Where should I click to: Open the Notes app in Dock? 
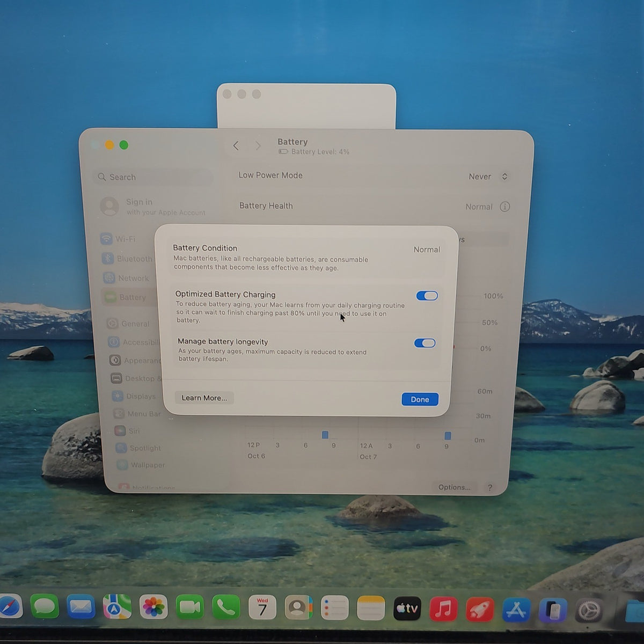click(x=371, y=608)
